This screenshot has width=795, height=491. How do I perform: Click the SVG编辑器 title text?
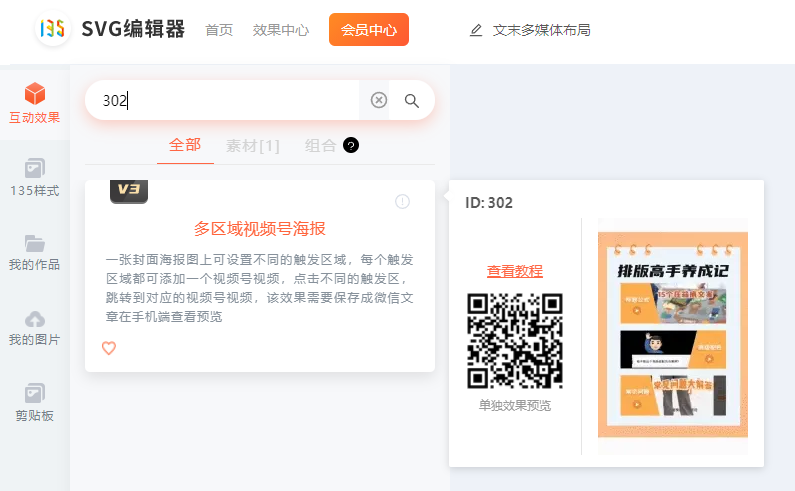pyautogui.click(x=133, y=29)
